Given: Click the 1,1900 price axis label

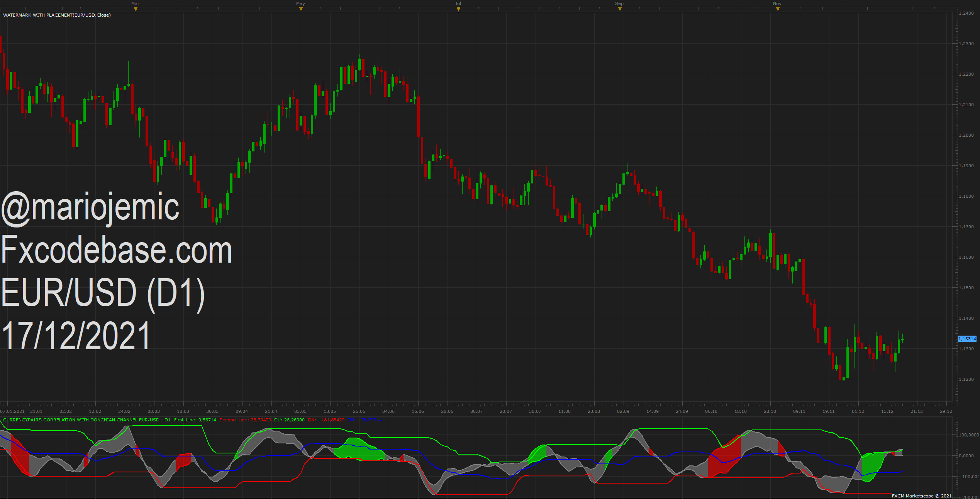Looking at the screenshot, I should [966, 166].
